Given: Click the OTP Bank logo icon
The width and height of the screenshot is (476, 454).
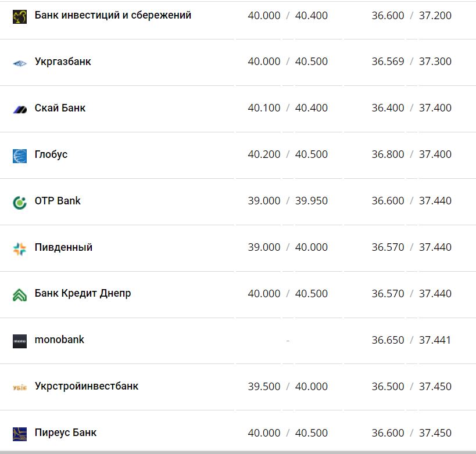Looking at the screenshot, I should click(x=20, y=202).
